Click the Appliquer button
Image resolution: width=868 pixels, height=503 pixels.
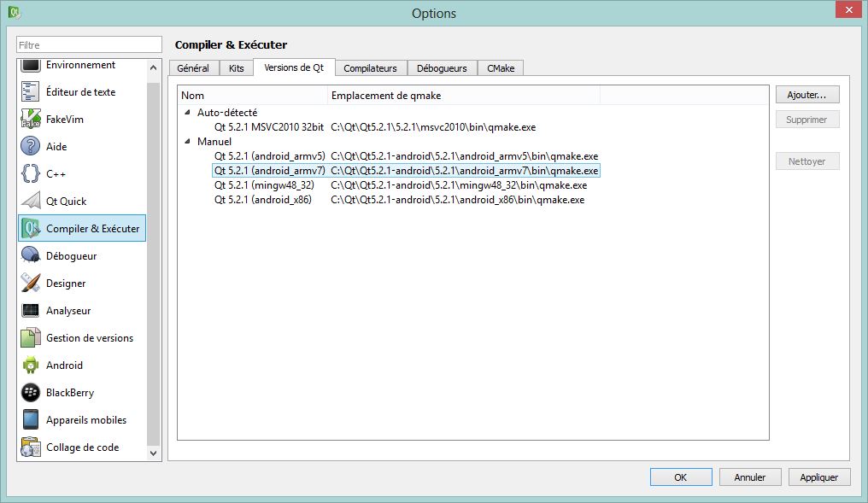(x=819, y=477)
